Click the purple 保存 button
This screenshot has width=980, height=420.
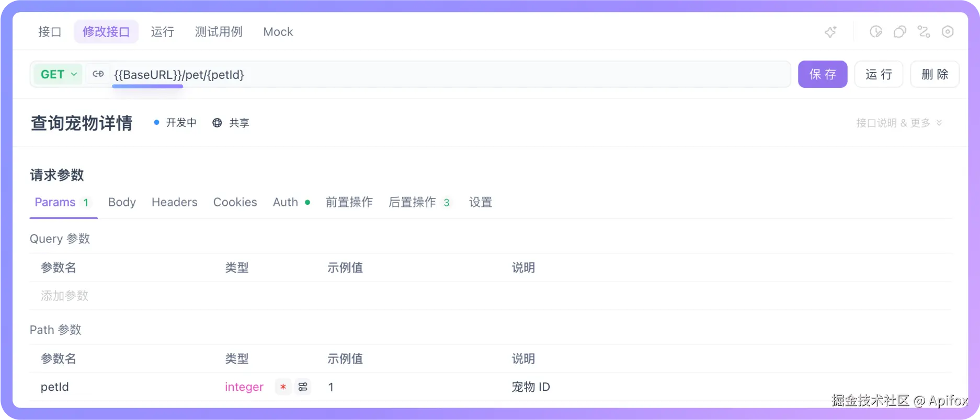(823, 74)
